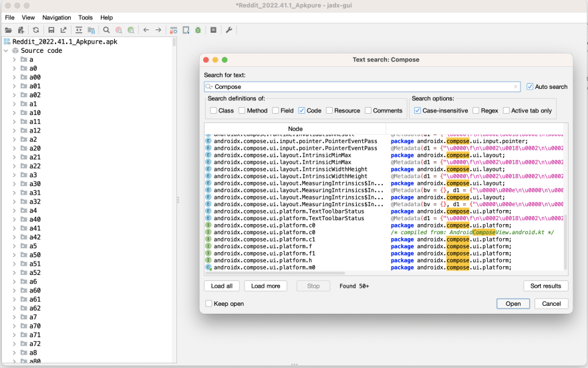Click folder icon of package a22

[x=24, y=166]
